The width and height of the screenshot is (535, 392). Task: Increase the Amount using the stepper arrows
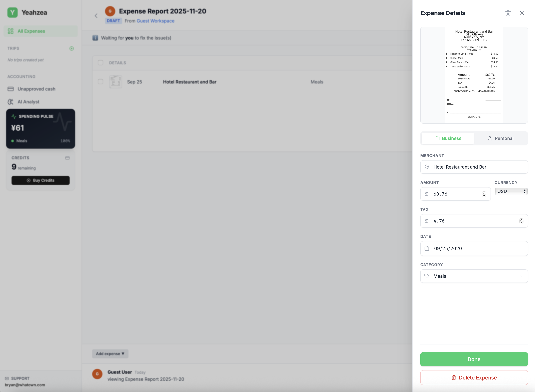pos(484,194)
